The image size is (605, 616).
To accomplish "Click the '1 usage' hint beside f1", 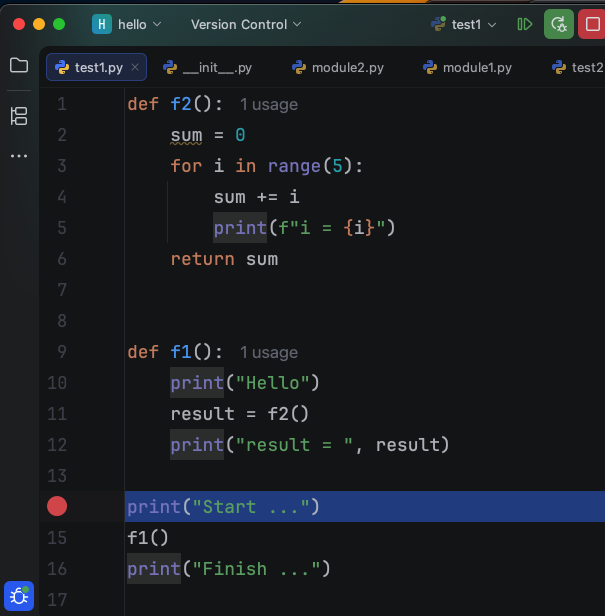I will [x=268, y=352].
